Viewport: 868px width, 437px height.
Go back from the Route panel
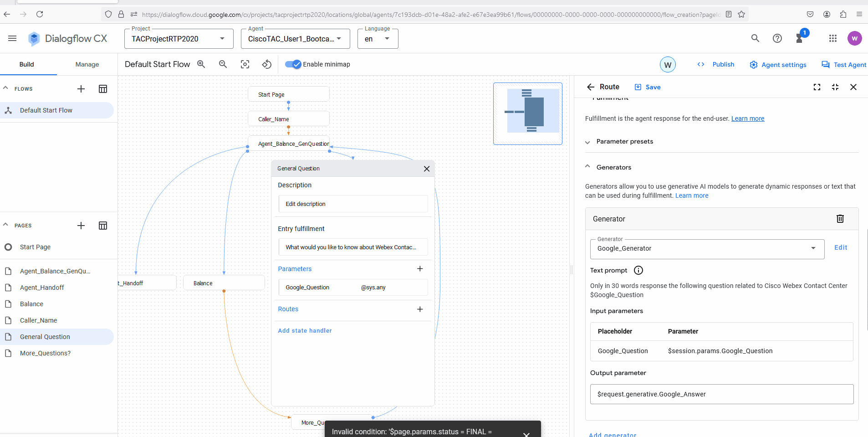click(x=591, y=87)
